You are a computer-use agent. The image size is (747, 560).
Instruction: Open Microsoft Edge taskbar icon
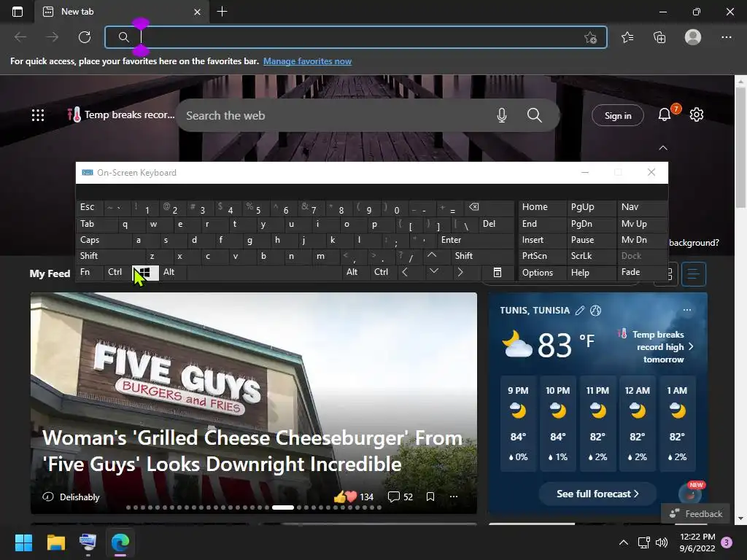coord(120,542)
